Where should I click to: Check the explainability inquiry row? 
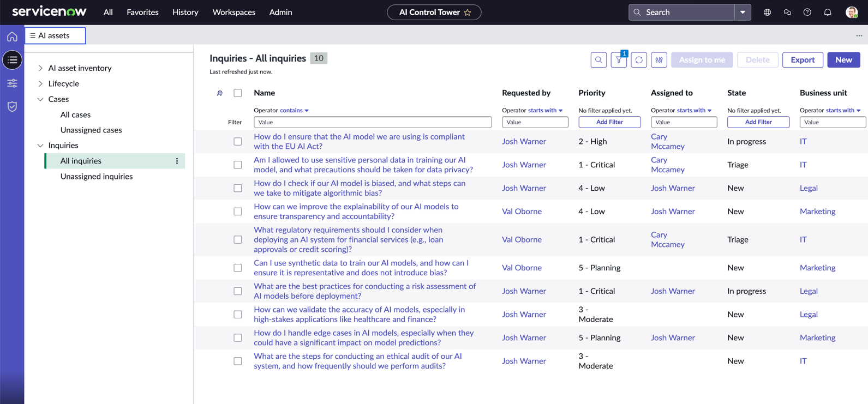(238, 212)
